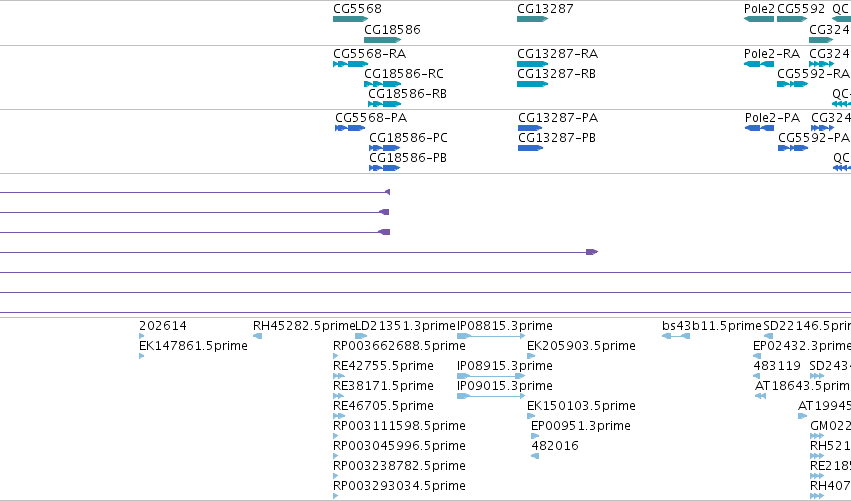Click the AT19945 EST label
The image size is (851, 501).
[824, 406]
